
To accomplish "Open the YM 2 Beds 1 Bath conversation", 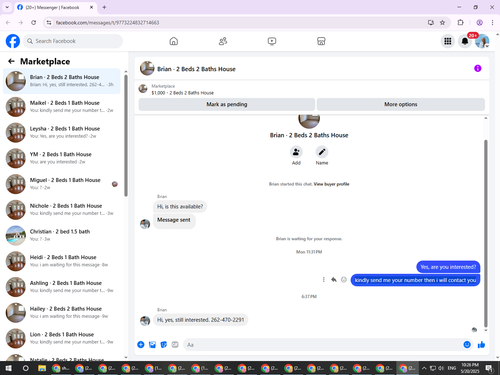I will point(62,158).
